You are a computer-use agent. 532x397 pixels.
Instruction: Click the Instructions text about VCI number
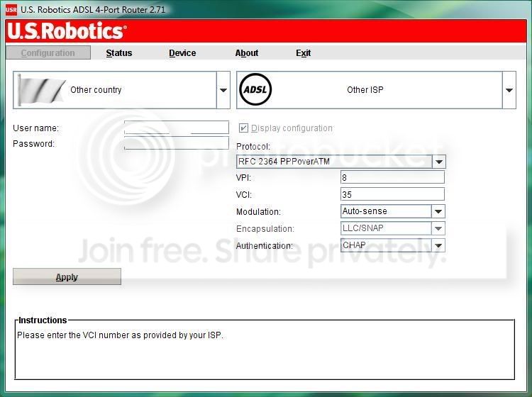120,335
